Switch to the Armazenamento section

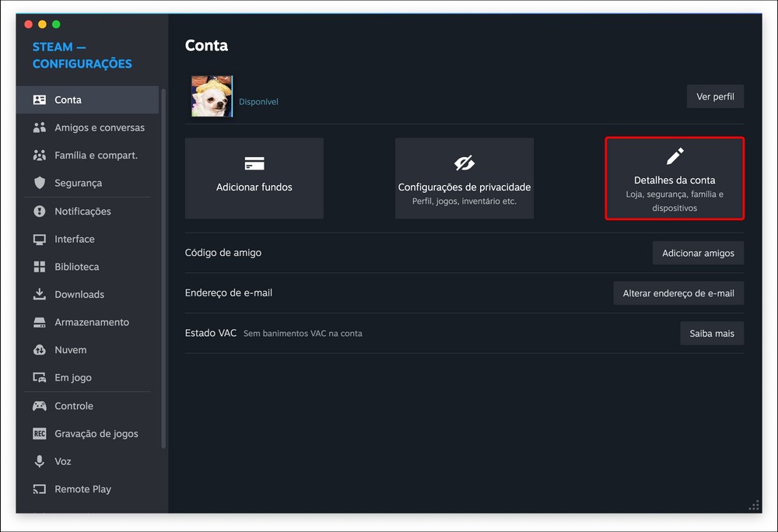point(91,322)
